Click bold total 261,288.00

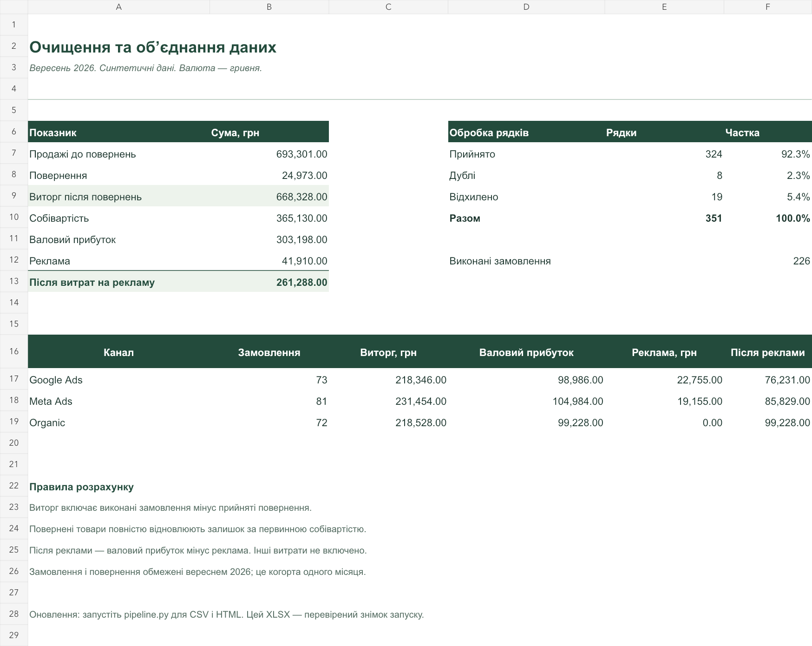pos(301,282)
